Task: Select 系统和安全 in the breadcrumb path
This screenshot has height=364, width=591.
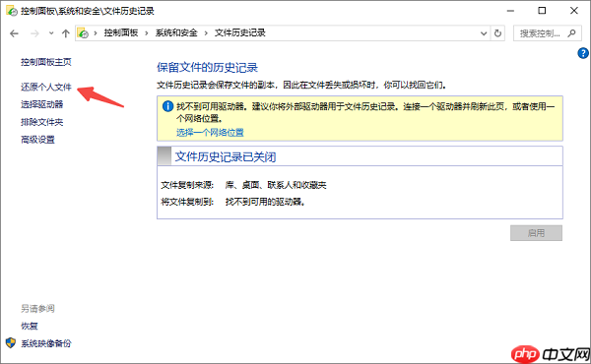Action: tap(176, 33)
